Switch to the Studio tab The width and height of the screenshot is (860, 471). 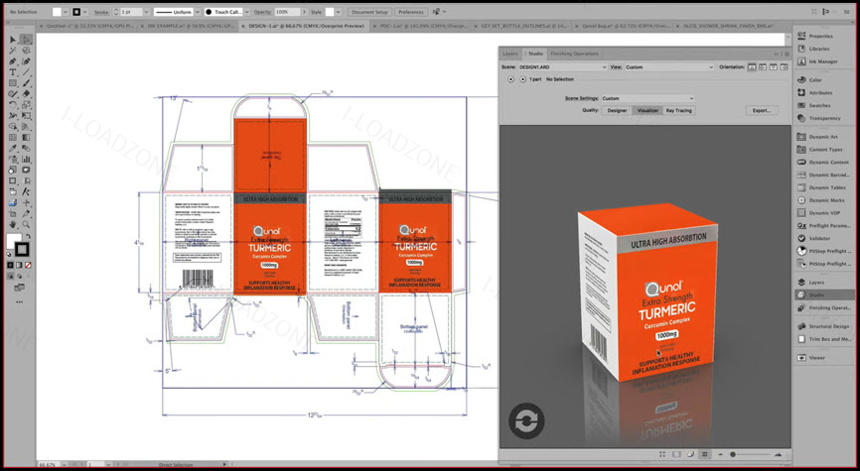pyautogui.click(x=535, y=54)
